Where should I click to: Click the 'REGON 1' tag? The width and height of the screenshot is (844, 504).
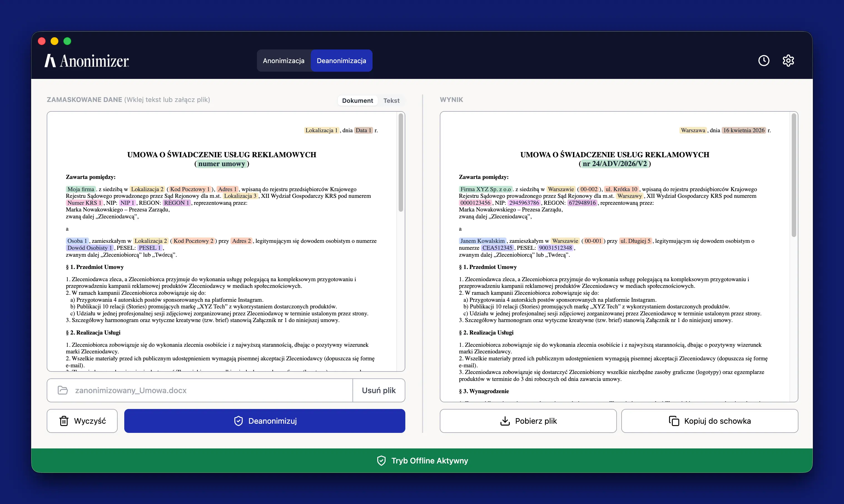(177, 203)
